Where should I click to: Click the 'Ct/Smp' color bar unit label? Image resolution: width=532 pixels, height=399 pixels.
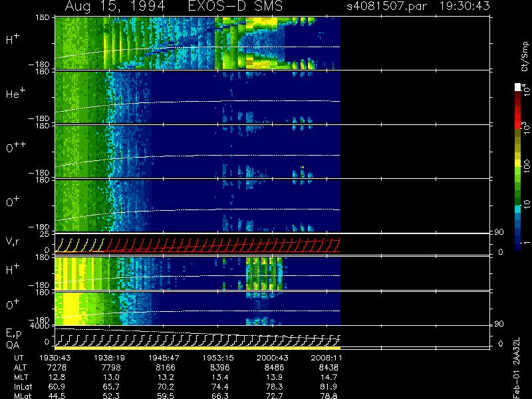[525, 57]
